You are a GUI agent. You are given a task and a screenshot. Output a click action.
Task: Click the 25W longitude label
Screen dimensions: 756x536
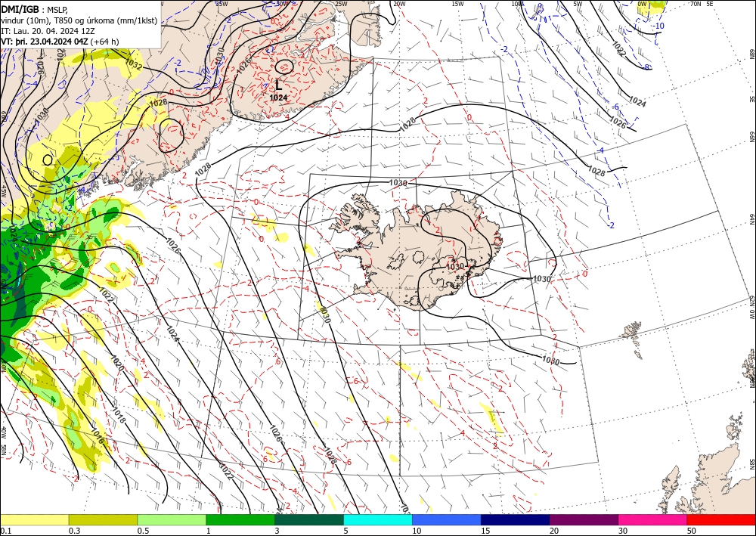click(341, 4)
